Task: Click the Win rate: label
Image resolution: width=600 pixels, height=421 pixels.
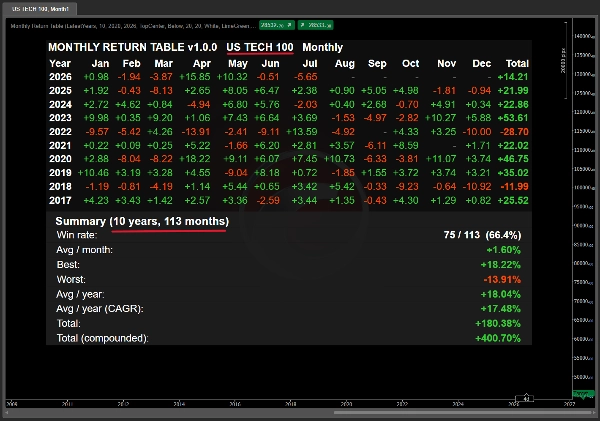Action: coord(77,235)
